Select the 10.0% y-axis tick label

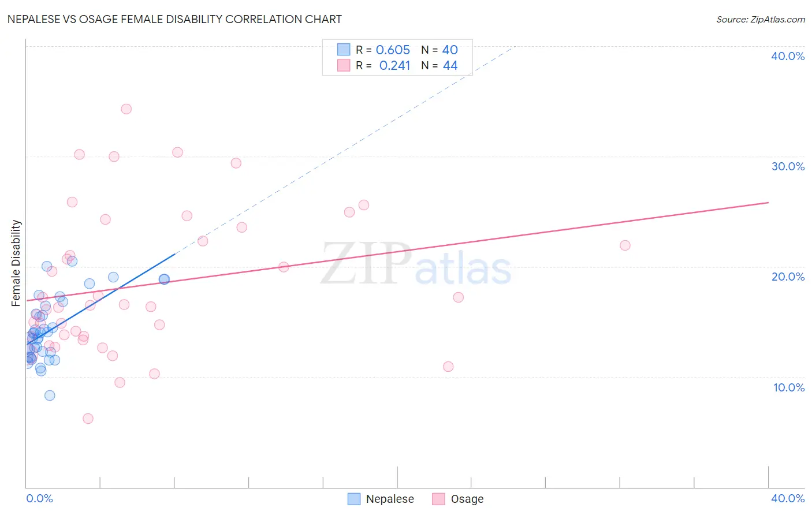point(789,387)
